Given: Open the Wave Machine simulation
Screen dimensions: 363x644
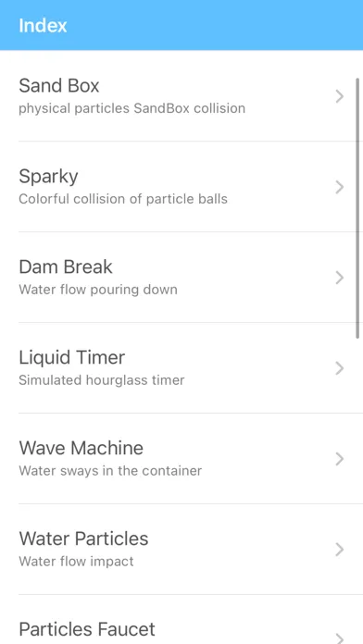Looking at the screenshot, I should [x=181, y=459].
